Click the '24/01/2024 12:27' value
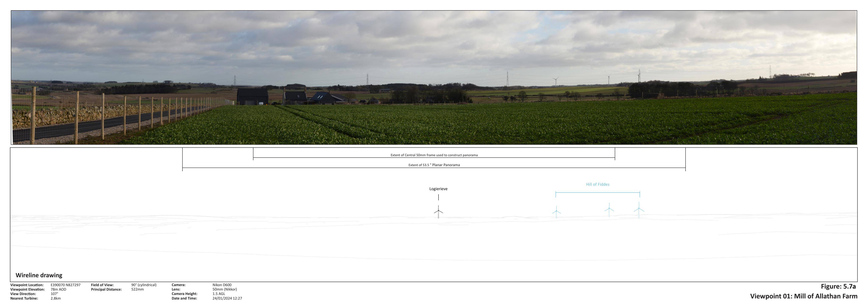Viewport: 868px width, 307px height. [x=227, y=298]
